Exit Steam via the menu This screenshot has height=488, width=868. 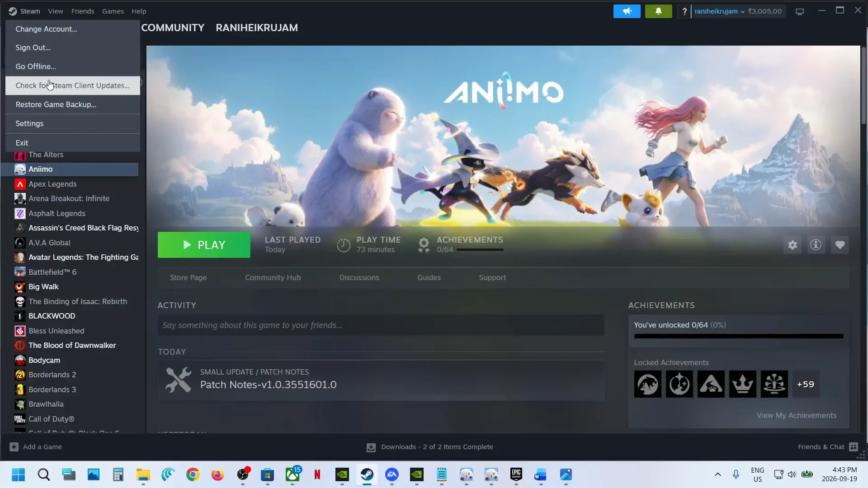73,143
